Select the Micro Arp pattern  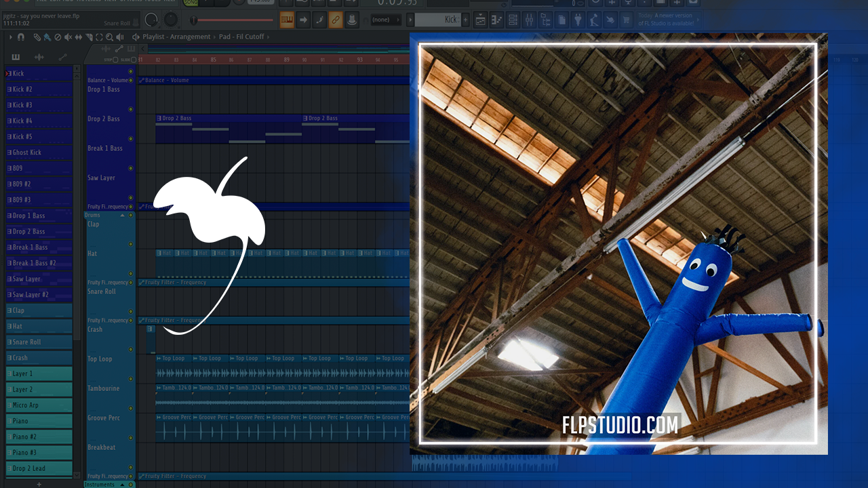tap(39, 405)
